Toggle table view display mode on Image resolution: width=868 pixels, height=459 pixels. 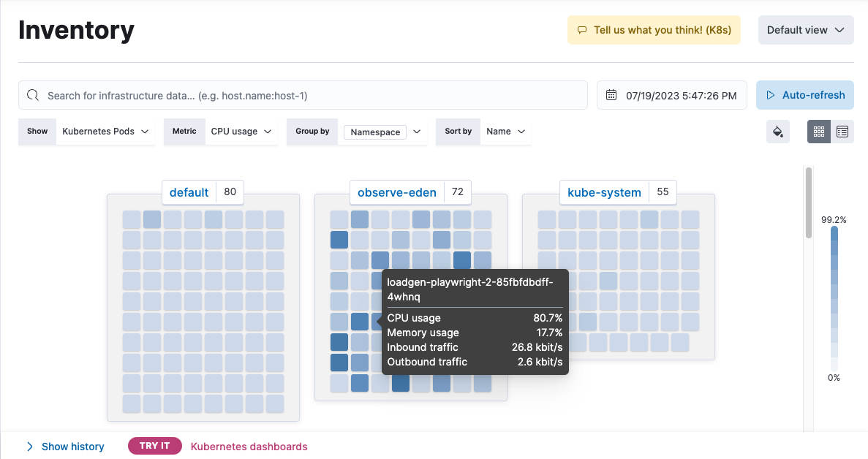842,132
